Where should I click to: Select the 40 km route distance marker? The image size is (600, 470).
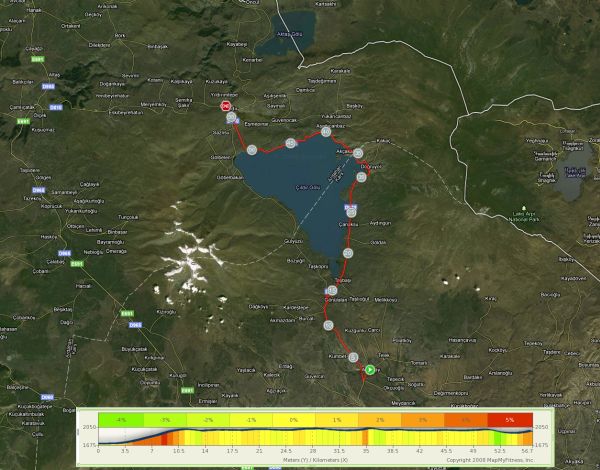click(324, 132)
